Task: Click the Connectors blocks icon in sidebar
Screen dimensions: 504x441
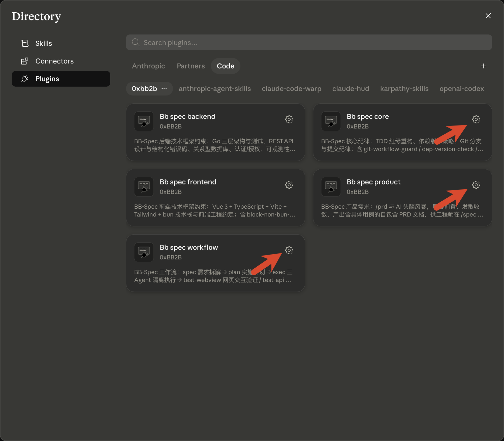Action: (24, 61)
